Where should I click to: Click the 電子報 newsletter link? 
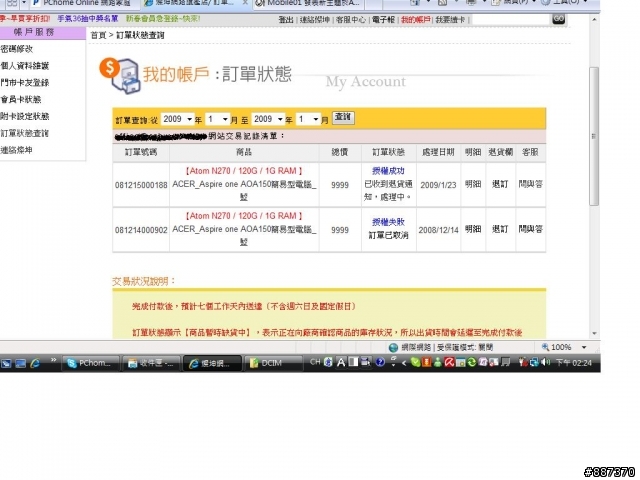coord(383,20)
